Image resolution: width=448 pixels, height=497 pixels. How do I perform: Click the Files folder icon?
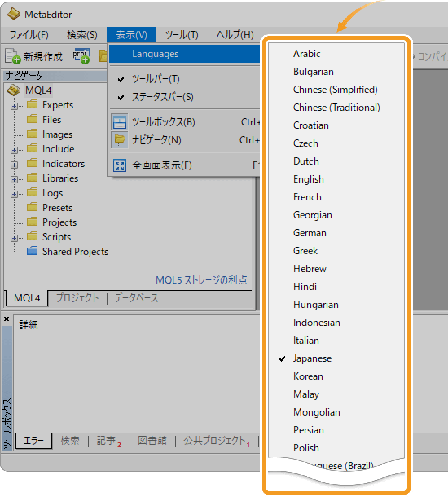32,119
